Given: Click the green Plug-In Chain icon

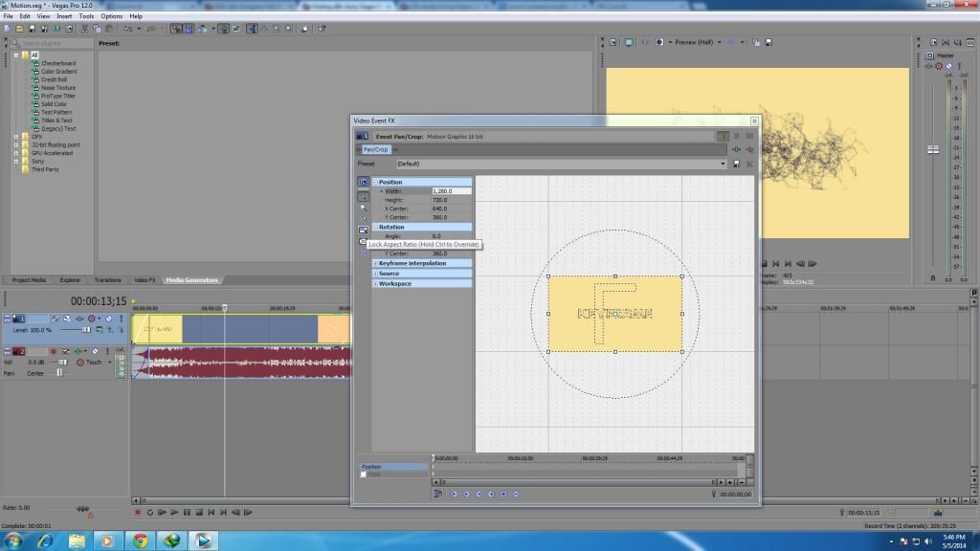Looking at the screenshot, I should pyautogui.click(x=737, y=149).
